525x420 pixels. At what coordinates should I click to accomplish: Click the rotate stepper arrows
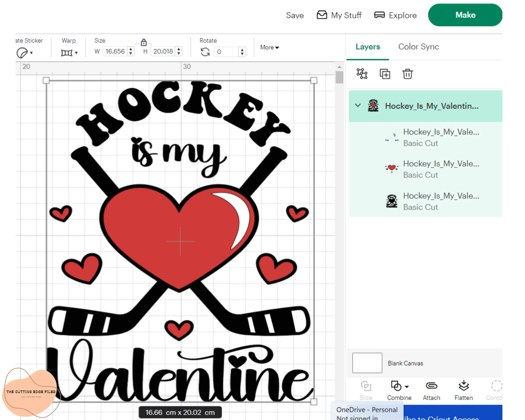(242, 52)
